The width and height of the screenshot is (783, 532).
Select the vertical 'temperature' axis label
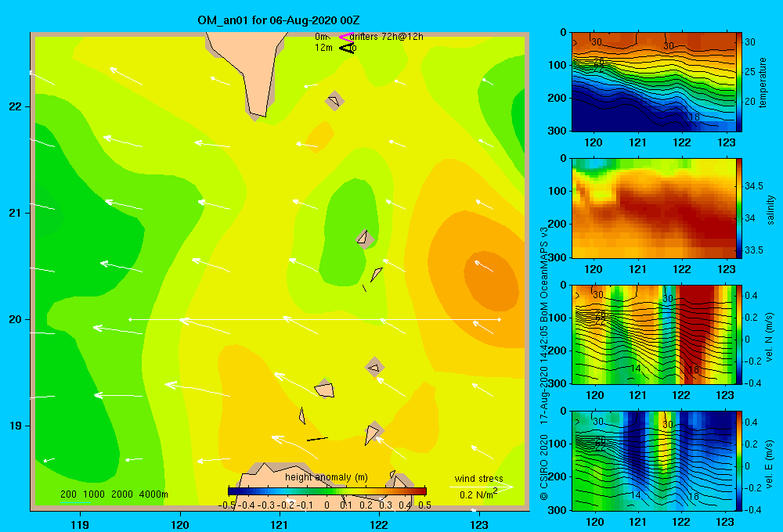(763, 82)
